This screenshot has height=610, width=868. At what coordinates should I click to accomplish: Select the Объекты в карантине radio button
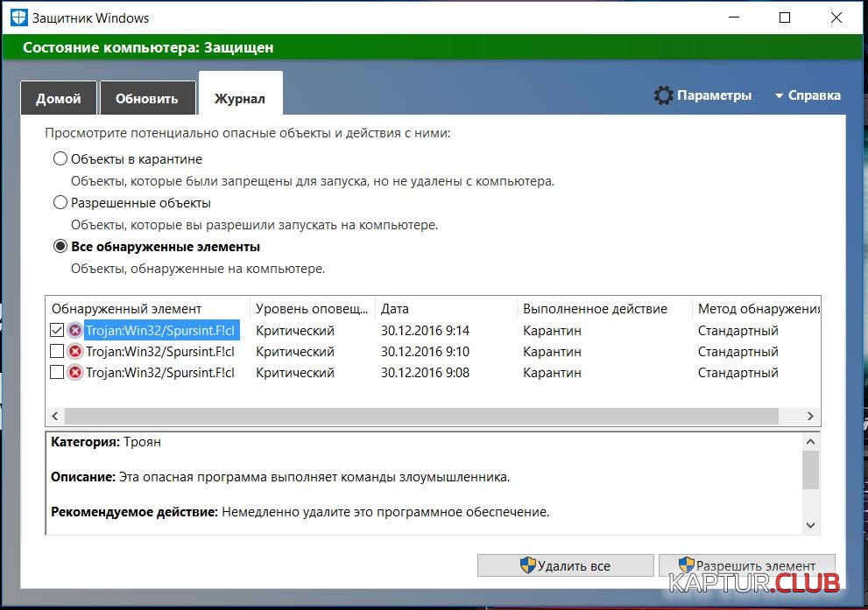click(x=60, y=158)
